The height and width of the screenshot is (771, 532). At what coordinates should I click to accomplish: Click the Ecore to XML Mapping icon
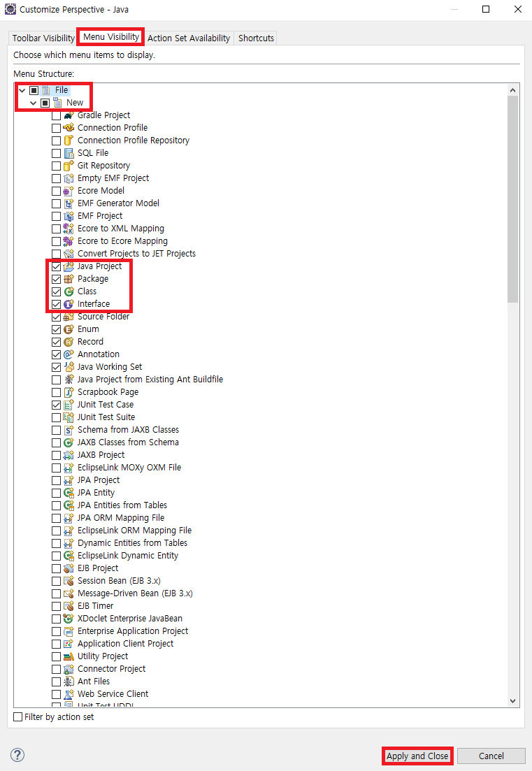coord(69,229)
